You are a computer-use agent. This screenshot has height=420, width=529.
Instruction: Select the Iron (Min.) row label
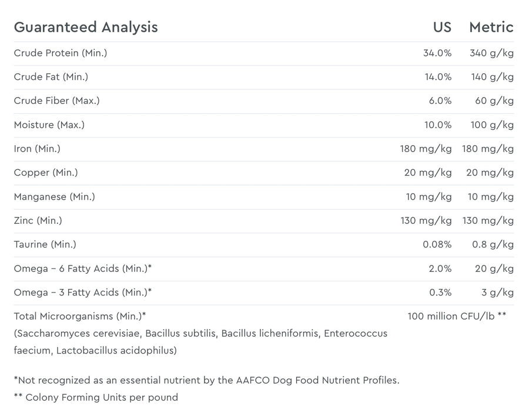[x=37, y=149]
